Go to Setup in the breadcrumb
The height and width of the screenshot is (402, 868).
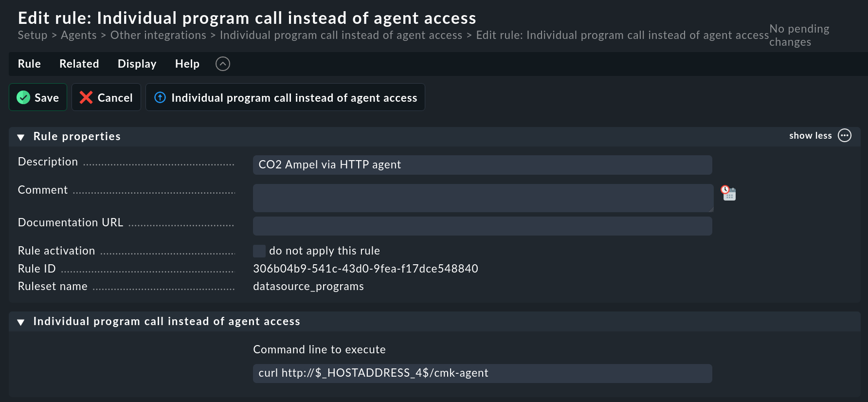point(33,35)
